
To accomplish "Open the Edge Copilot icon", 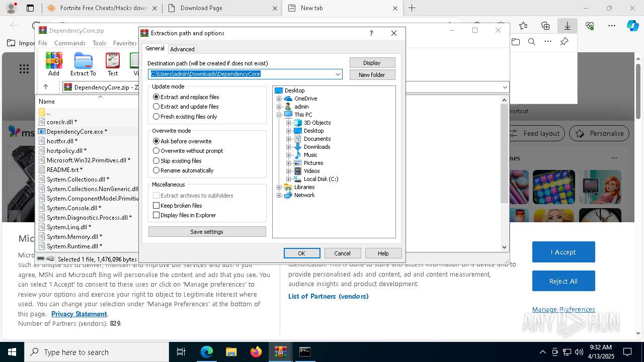I will [632, 26].
